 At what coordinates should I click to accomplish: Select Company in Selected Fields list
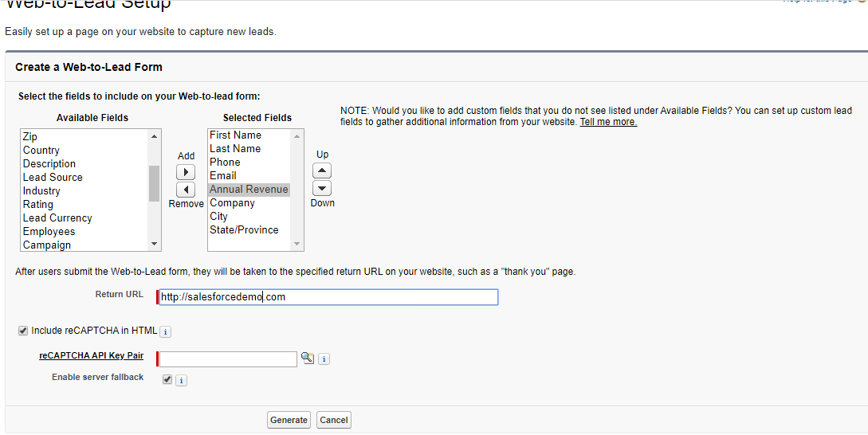(232, 202)
